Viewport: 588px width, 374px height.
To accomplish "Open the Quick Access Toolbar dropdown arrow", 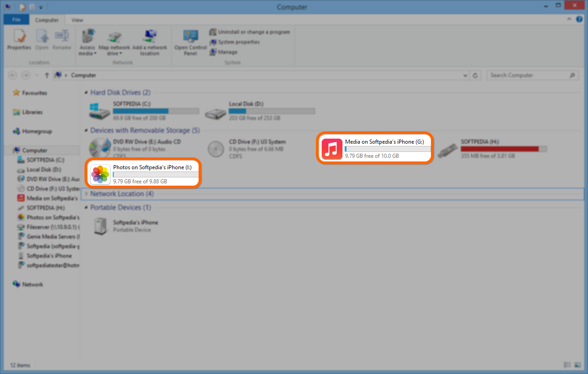I will pyautogui.click(x=41, y=7).
